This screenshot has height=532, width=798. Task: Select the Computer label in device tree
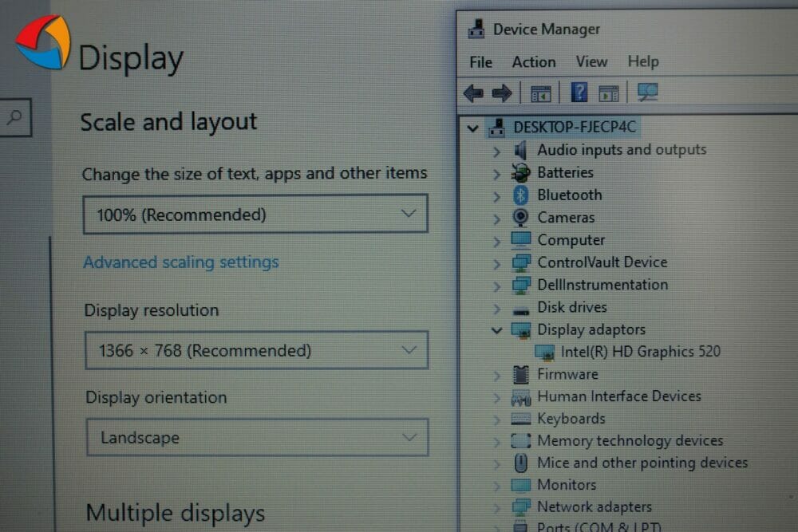pos(571,239)
